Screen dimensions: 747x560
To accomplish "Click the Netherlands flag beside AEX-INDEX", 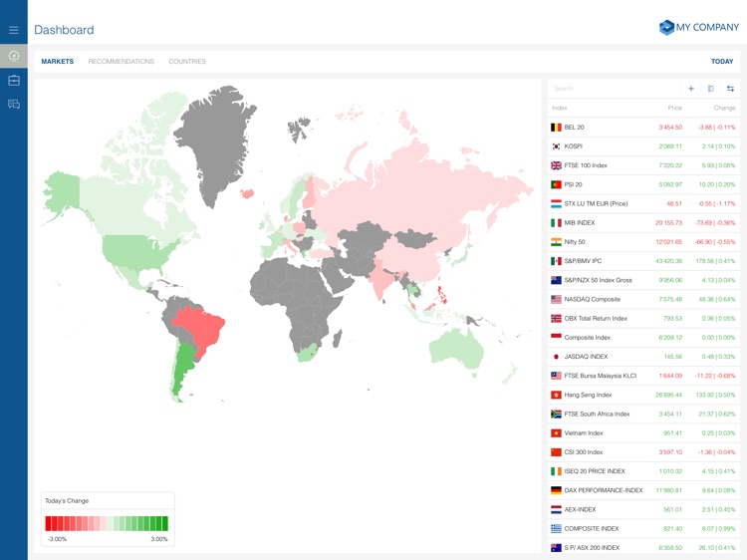I will pyautogui.click(x=556, y=509).
